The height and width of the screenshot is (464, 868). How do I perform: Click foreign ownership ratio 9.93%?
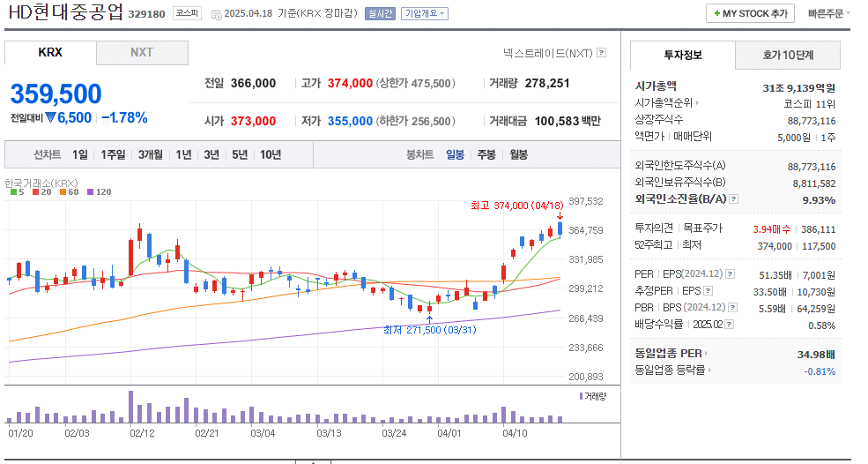click(x=819, y=200)
